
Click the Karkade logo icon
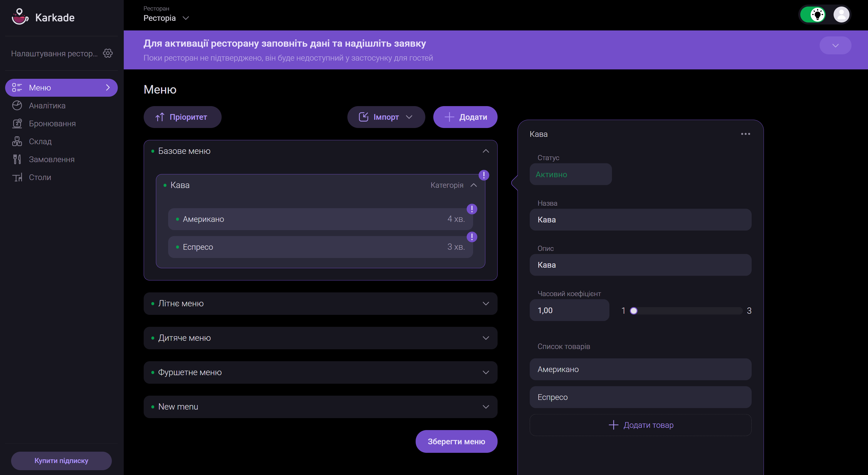[20, 17]
